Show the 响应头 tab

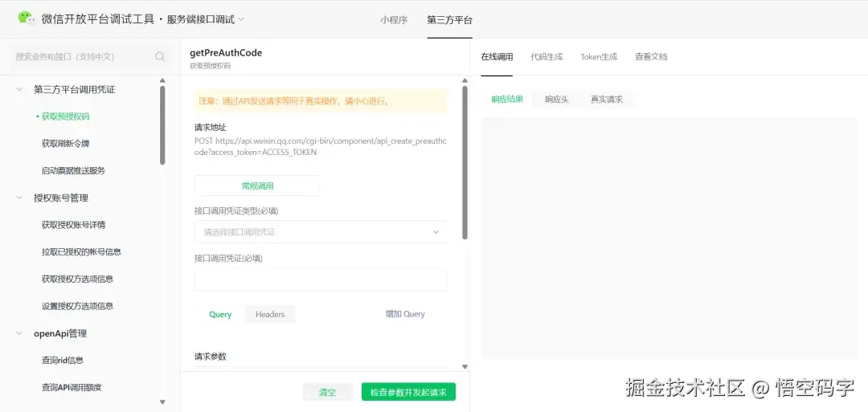[557, 100]
